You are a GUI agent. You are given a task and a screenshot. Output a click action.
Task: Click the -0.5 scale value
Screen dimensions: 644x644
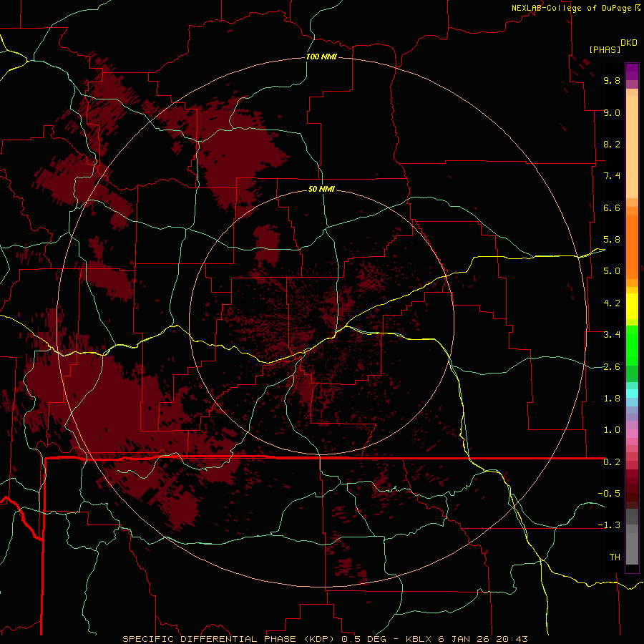[x=609, y=494]
